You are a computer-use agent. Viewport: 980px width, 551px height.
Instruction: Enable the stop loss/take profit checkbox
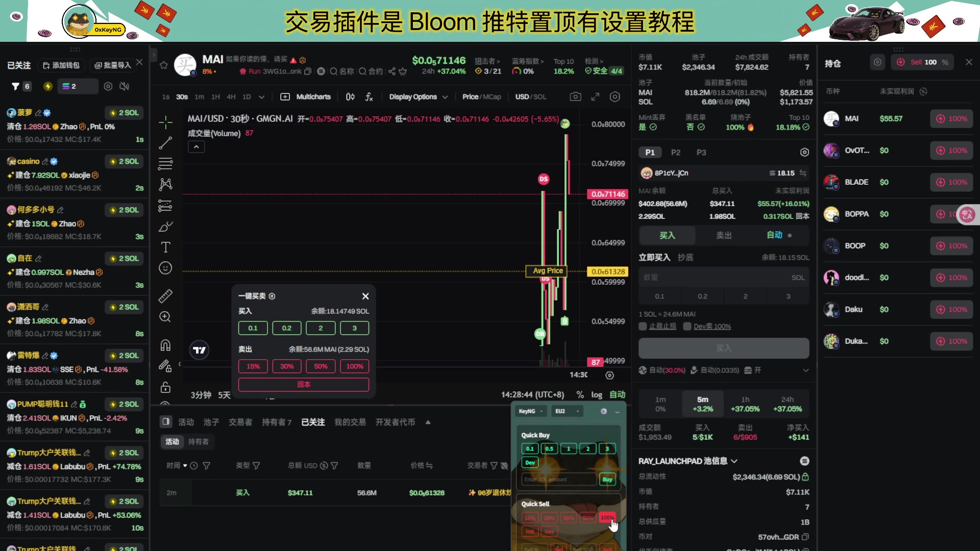[643, 327]
